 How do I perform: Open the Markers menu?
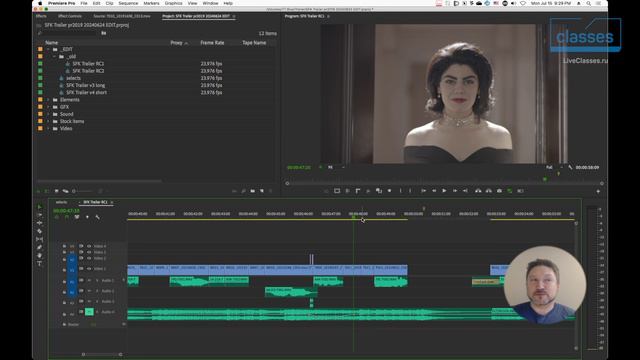point(151,3)
